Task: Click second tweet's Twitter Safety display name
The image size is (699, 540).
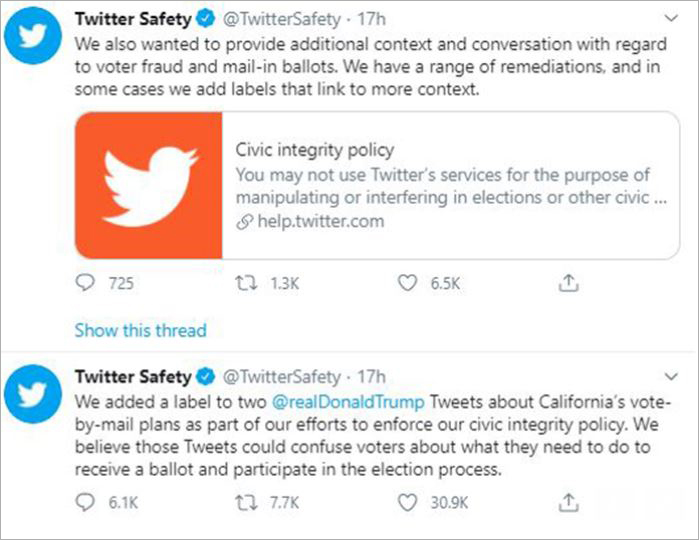Action: coord(133,377)
